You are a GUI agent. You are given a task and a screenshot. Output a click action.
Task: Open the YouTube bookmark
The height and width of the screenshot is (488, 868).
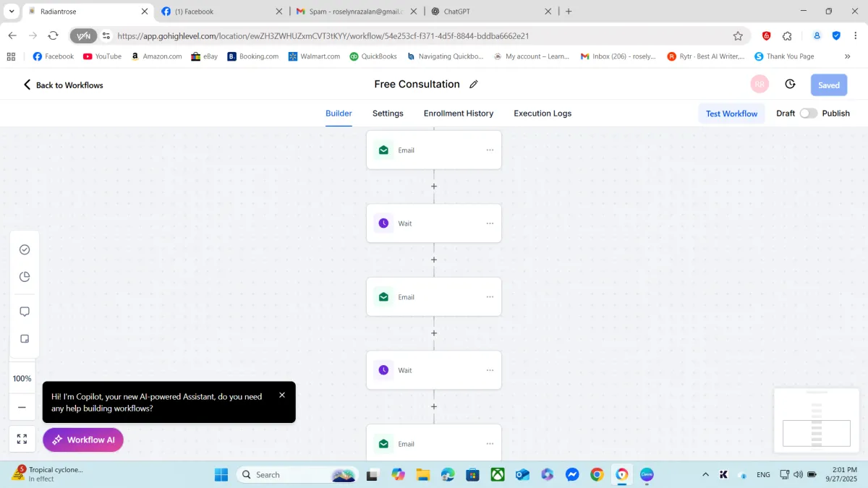coord(102,56)
